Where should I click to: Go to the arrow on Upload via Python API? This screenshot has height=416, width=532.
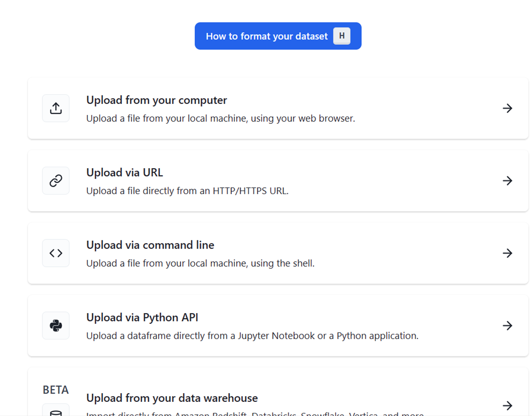(x=507, y=325)
